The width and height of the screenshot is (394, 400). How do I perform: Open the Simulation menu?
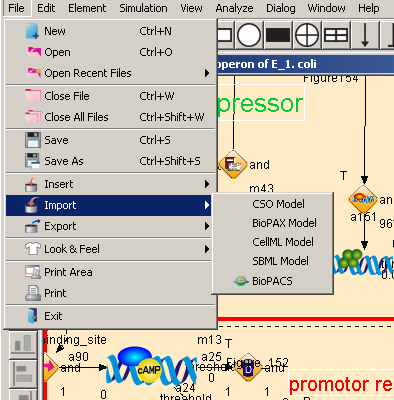[x=143, y=8]
